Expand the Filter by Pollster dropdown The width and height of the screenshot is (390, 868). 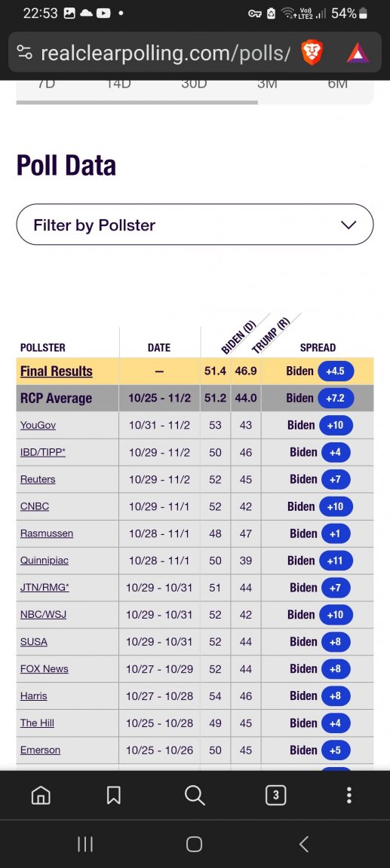pos(195,225)
